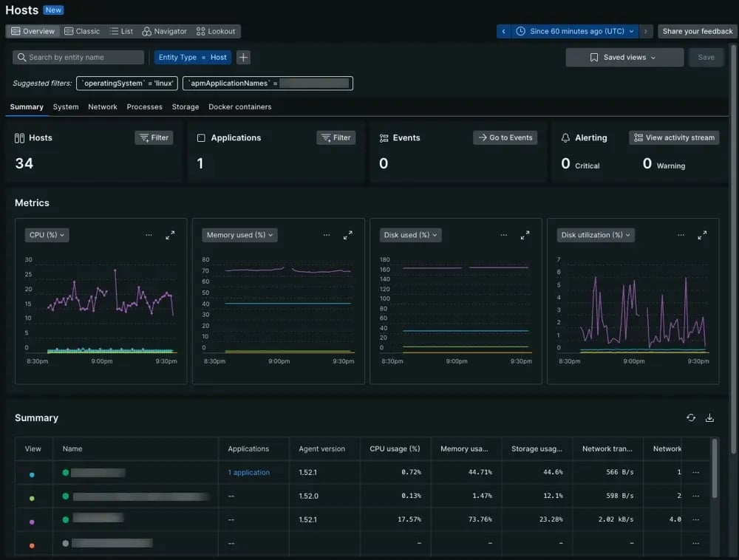Open View activity stream
739x560 pixels.
click(673, 137)
